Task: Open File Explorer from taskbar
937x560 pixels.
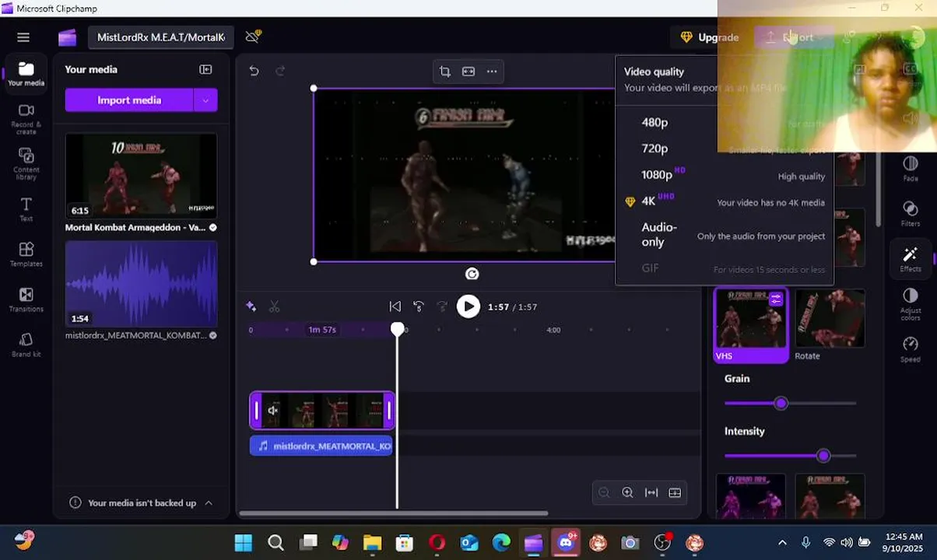Action: click(x=372, y=542)
